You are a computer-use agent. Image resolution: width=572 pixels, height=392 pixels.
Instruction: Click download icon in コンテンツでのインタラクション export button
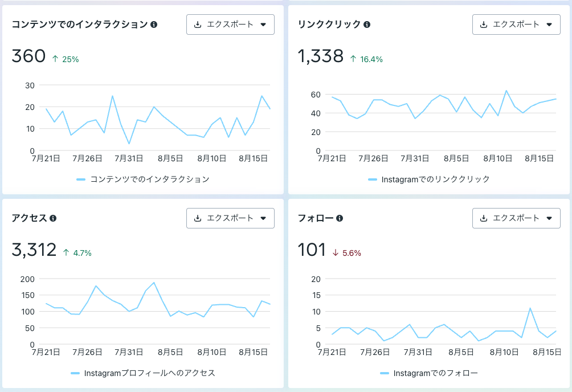pos(198,24)
